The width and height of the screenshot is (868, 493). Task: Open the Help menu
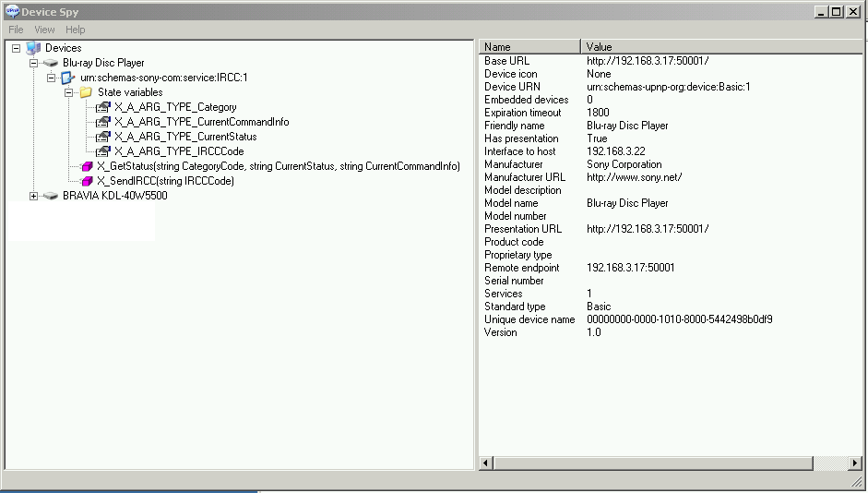tap(76, 30)
